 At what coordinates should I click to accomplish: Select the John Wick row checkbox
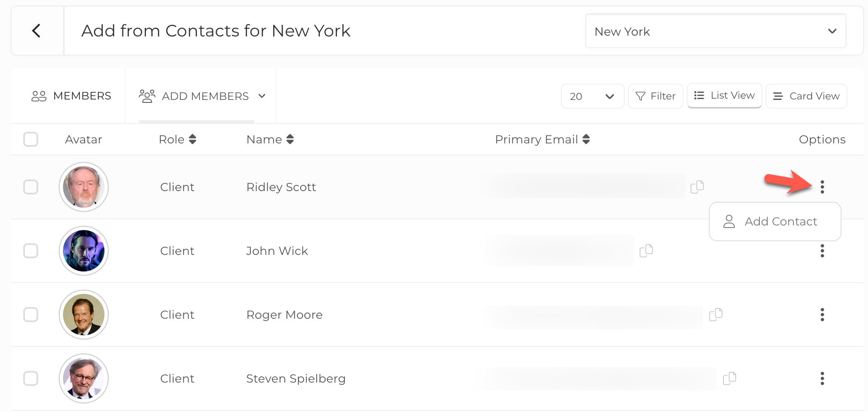coord(31,251)
